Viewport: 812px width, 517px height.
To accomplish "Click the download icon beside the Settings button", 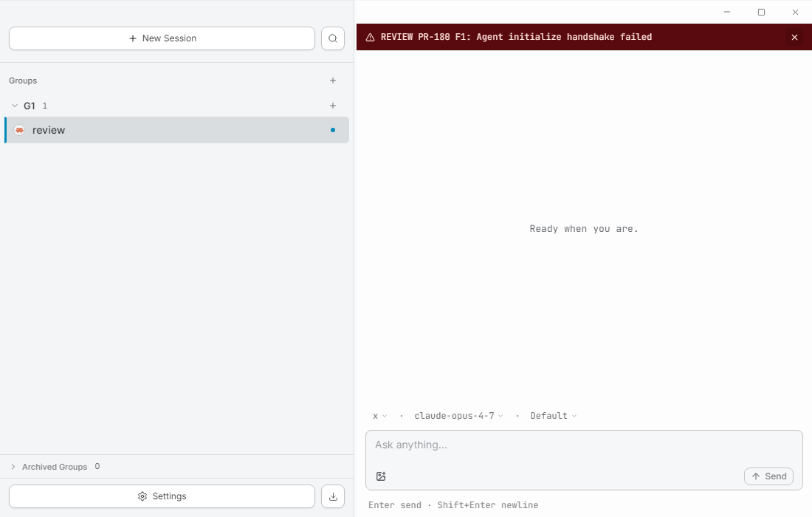I will 333,496.
